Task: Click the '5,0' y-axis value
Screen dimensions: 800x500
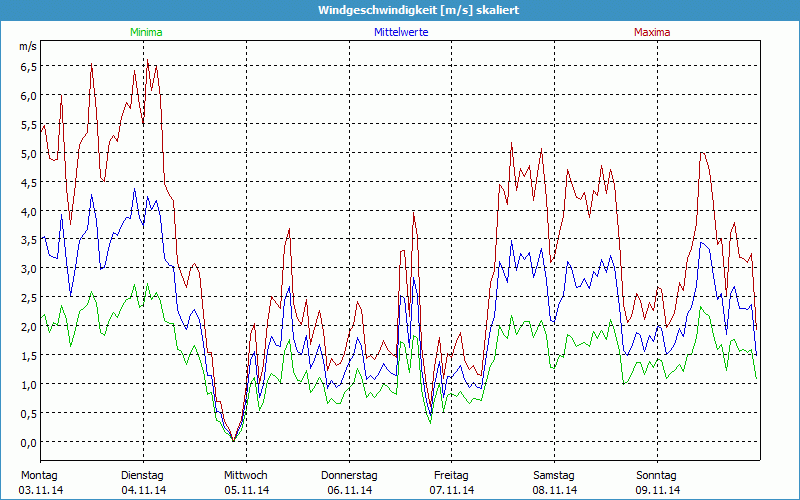Action: [29, 154]
